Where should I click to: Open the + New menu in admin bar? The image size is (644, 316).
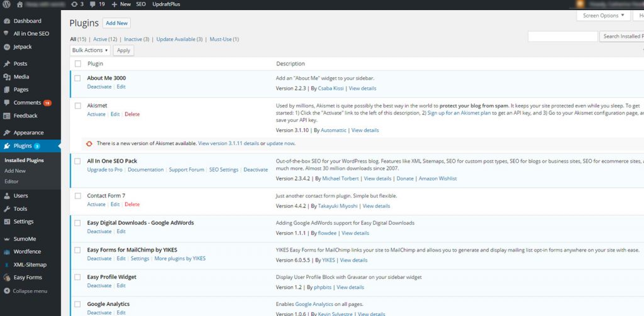pyautogui.click(x=121, y=4)
